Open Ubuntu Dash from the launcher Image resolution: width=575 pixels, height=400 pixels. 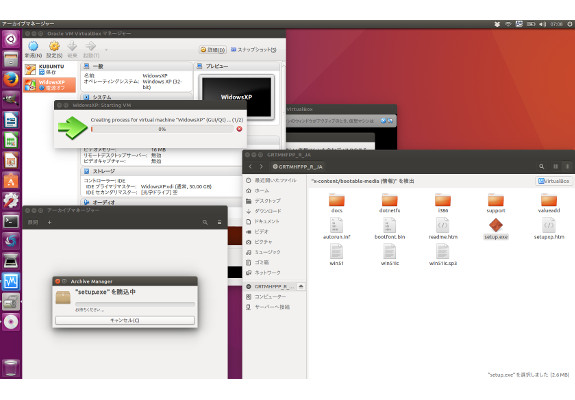pos(11,39)
